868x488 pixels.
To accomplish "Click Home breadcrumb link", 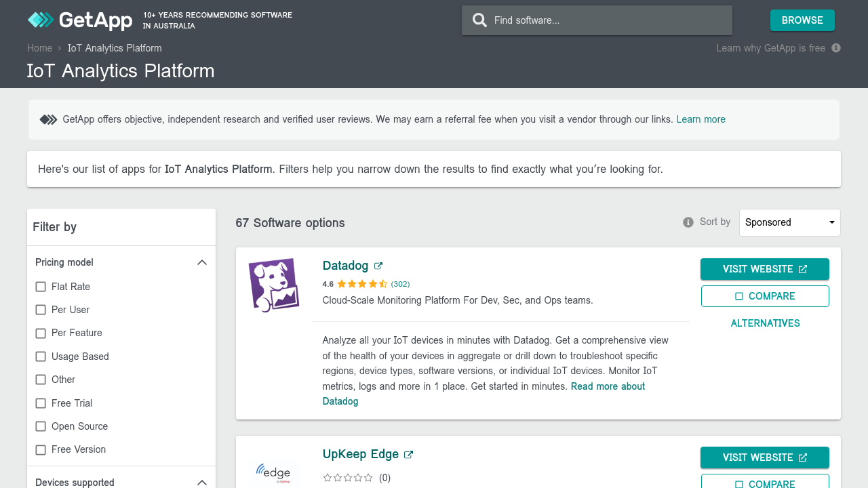I will (x=39, y=48).
